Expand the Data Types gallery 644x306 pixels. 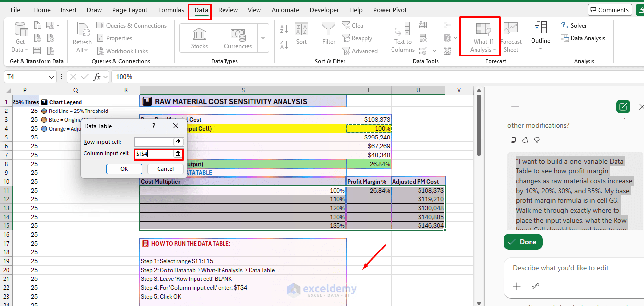click(263, 38)
